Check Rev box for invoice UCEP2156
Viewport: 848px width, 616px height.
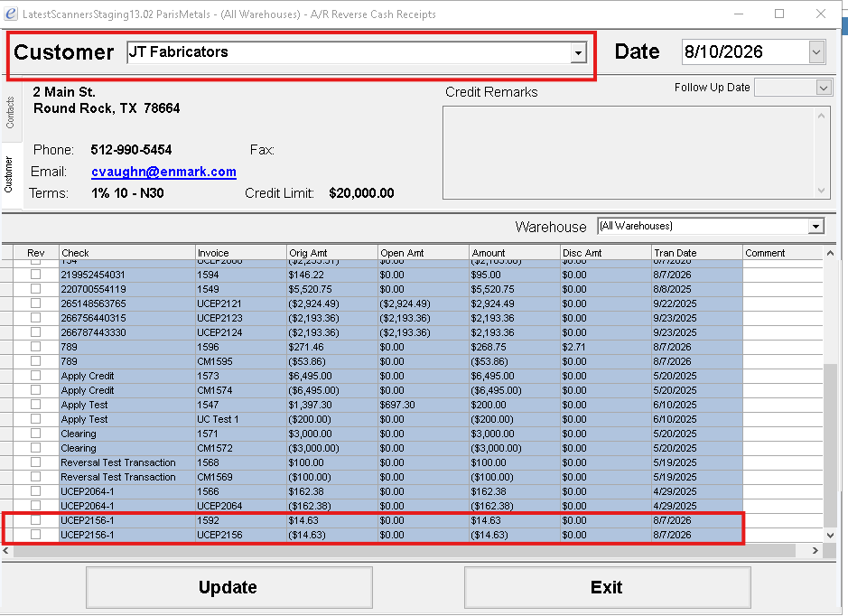pos(36,535)
